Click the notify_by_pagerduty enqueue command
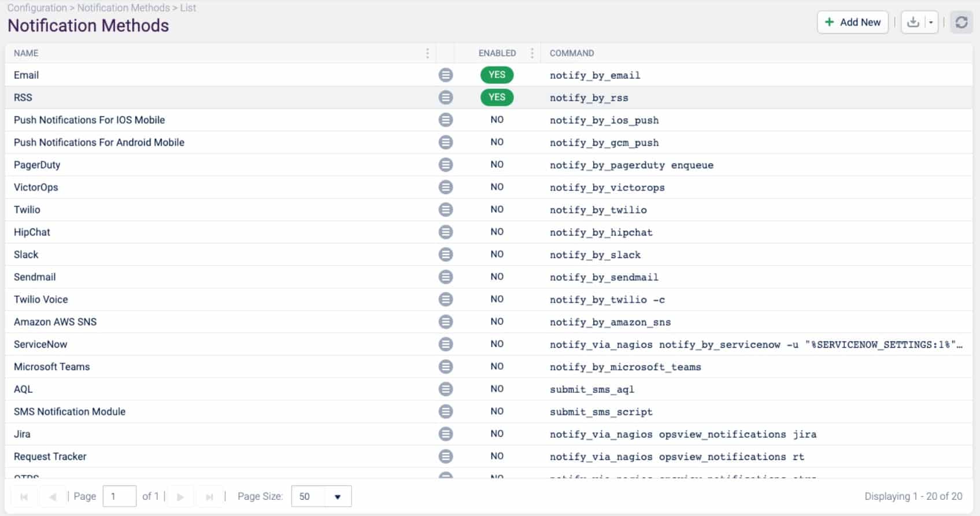Image resolution: width=980 pixels, height=516 pixels. (x=631, y=165)
